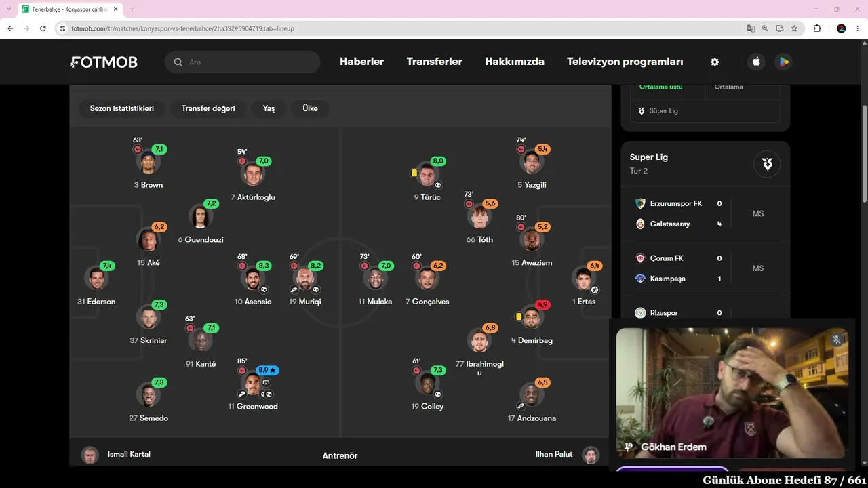Click Demirbag's 4,9 rating badge
The image size is (868, 488).
(x=542, y=304)
